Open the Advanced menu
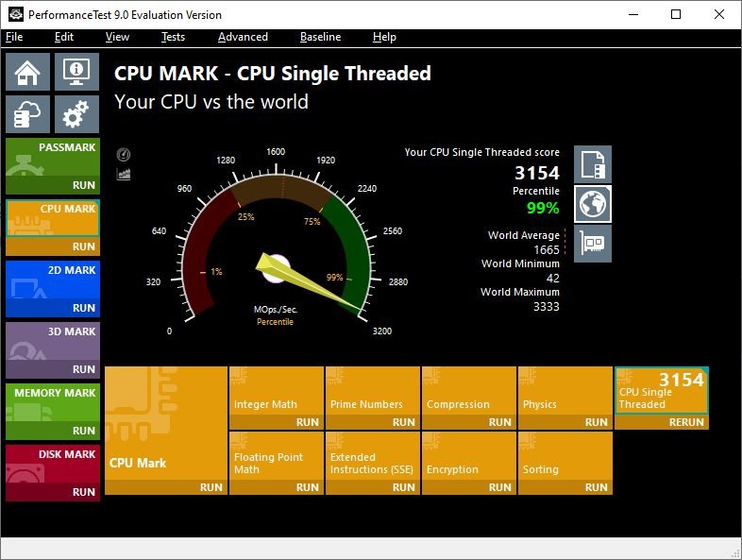 [243, 37]
